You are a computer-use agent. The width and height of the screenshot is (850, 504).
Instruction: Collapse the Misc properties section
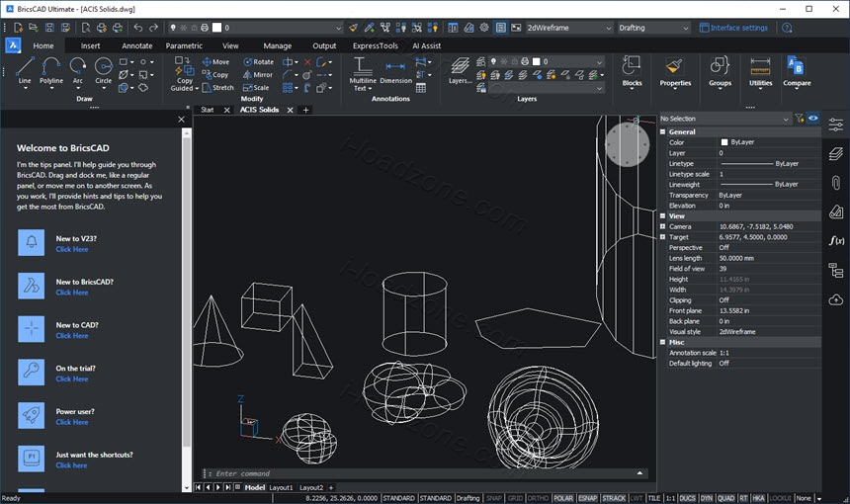coord(662,342)
